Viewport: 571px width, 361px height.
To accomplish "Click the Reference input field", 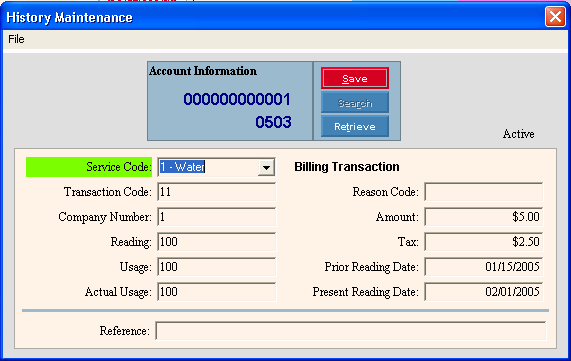I will (351, 331).
